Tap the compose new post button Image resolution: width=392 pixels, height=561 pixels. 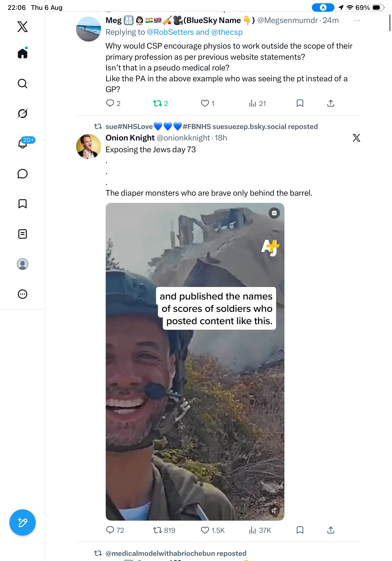(23, 522)
